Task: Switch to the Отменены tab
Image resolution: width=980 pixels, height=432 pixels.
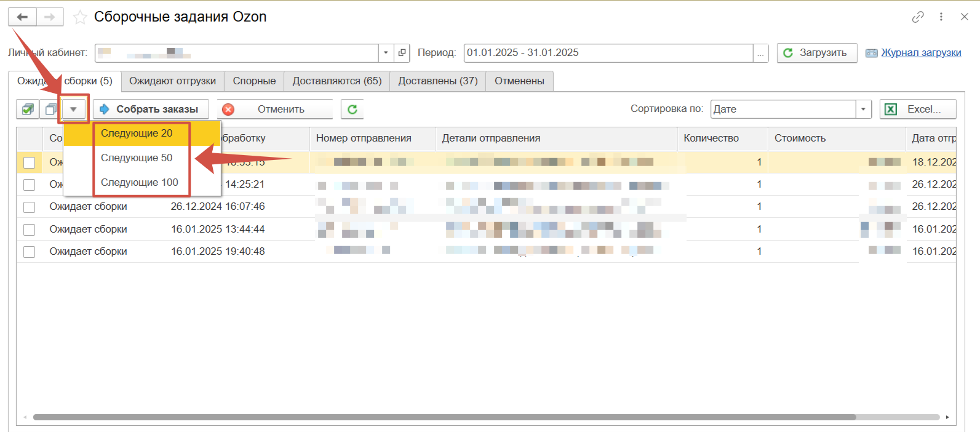Action: [519, 81]
